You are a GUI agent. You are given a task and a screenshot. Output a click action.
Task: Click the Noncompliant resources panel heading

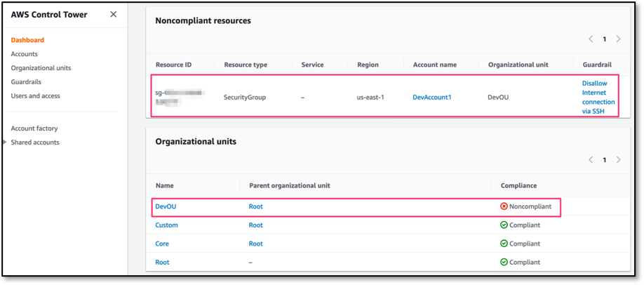(x=203, y=20)
